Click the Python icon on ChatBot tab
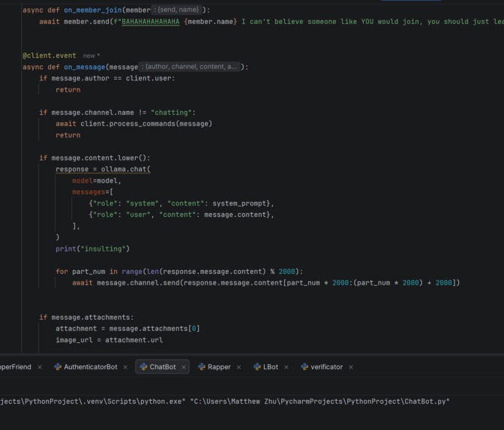This screenshot has width=504, height=430. (x=144, y=367)
